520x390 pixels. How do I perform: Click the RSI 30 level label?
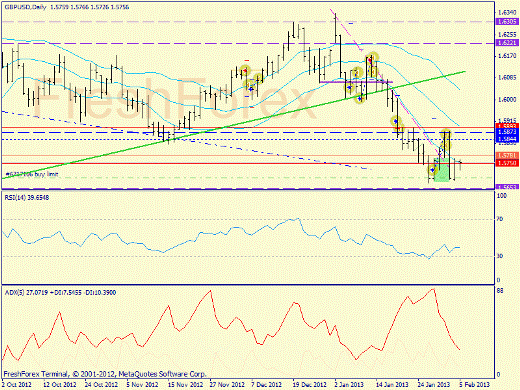click(x=500, y=256)
